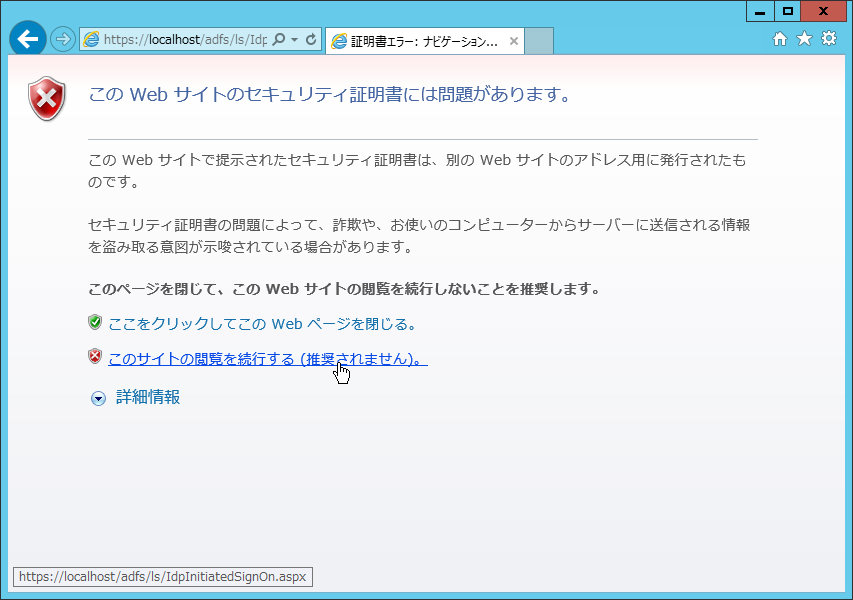853x600 pixels.
Task: Click the red shield icon beside continue link
Action: (x=95, y=356)
